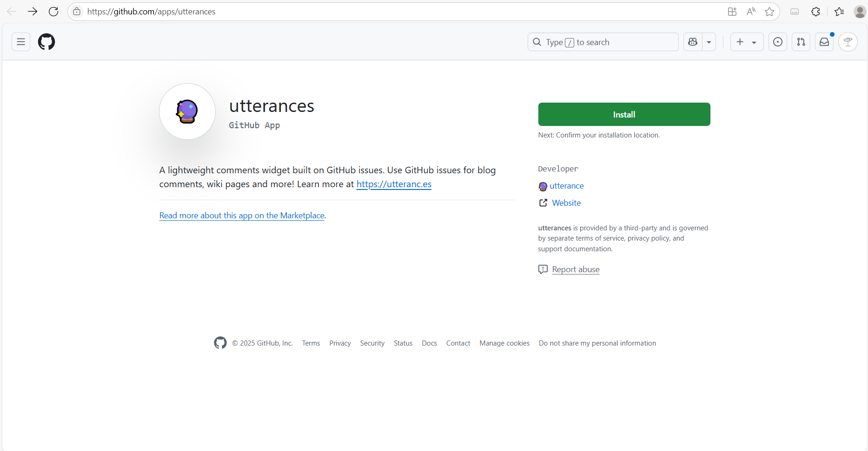View your GitHub issues
This screenshot has width=868, height=451.
[777, 42]
